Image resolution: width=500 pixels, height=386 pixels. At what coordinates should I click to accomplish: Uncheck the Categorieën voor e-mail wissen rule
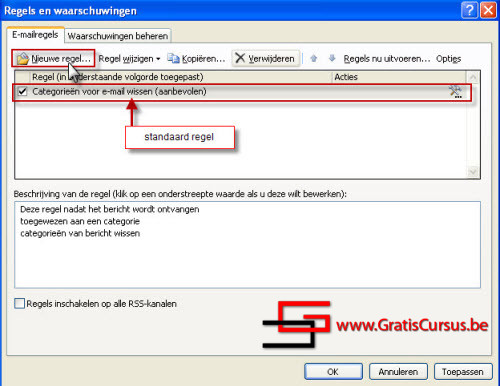(22, 91)
